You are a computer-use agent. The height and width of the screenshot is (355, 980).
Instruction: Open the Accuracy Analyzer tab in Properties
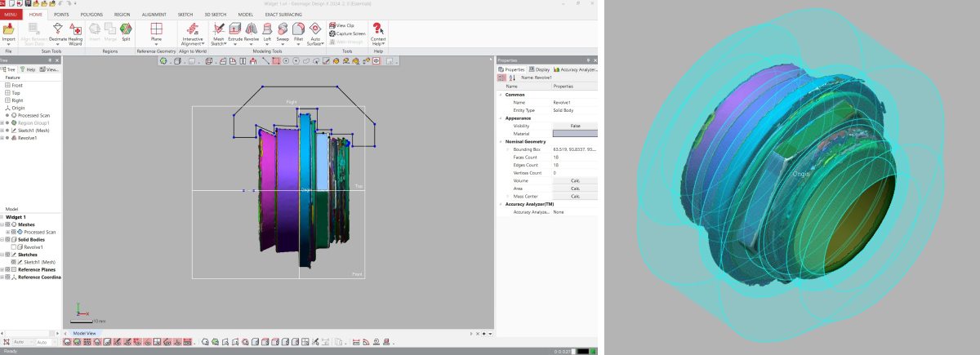click(x=575, y=69)
